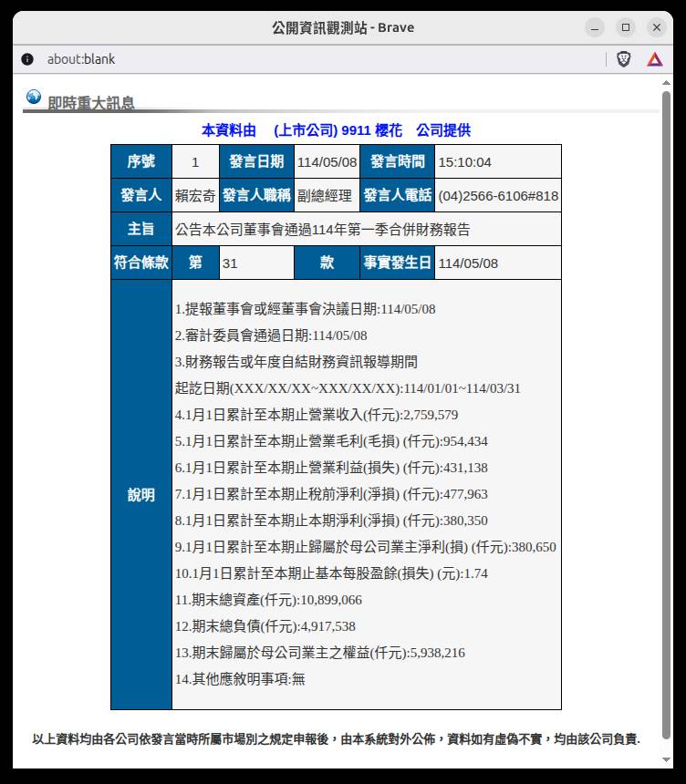Click the 主旨 text about 第一季合併財務報告
686x784 pixels.
(x=323, y=230)
